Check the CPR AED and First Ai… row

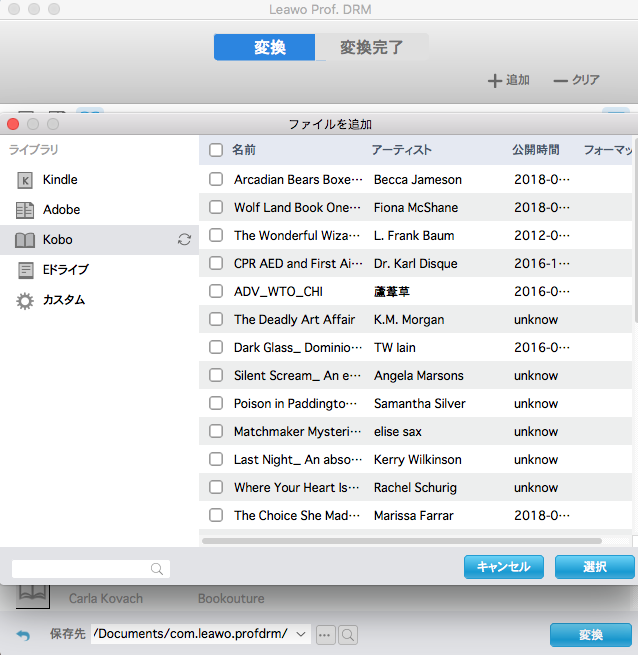pos(216,264)
